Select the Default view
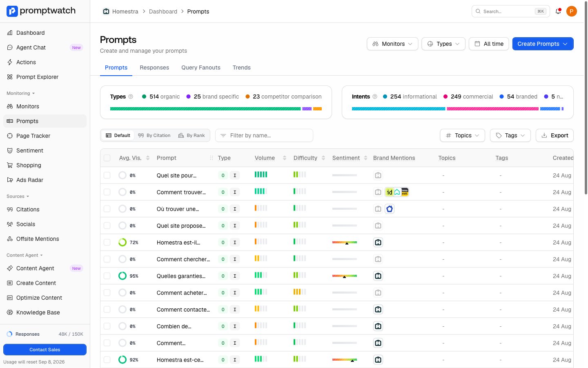The width and height of the screenshot is (588, 368). tap(118, 135)
